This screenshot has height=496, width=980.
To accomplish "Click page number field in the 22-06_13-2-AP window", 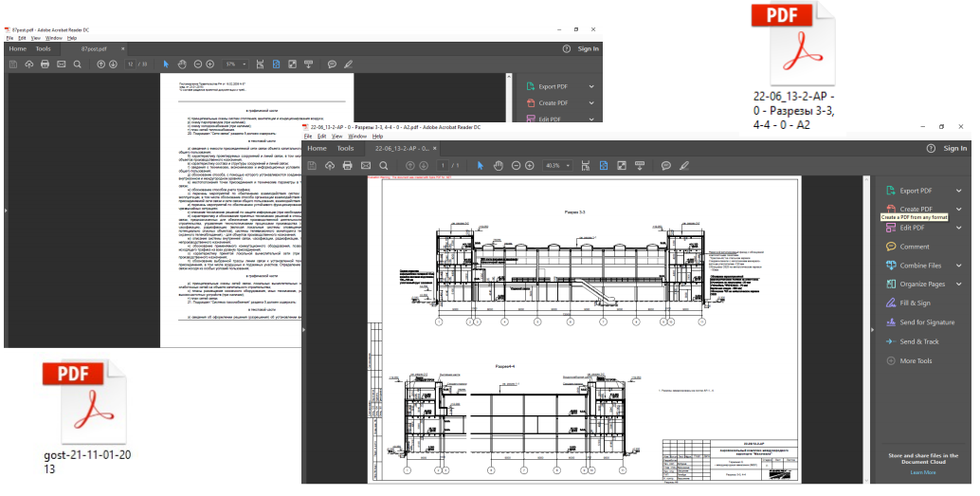I will [444, 166].
